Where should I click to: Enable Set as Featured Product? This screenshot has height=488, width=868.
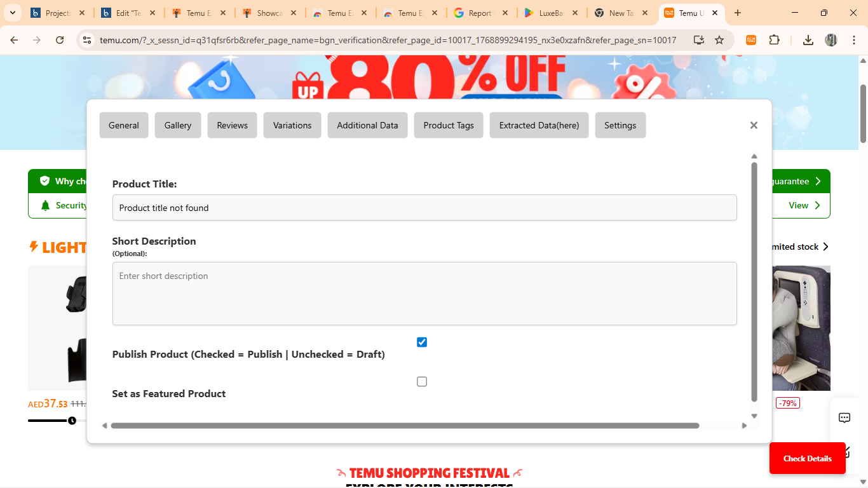click(x=421, y=381)
